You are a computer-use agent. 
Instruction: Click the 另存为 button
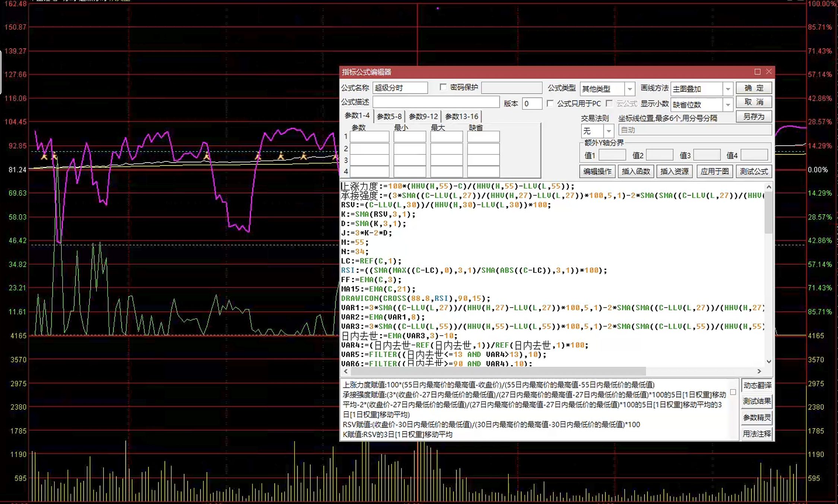click(x=754, y=117)
